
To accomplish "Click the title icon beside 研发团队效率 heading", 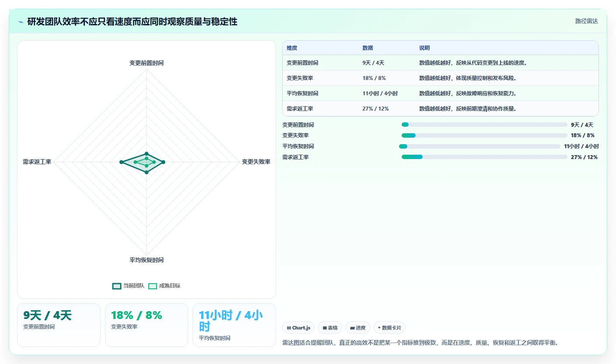I will (x=21, y=22).
